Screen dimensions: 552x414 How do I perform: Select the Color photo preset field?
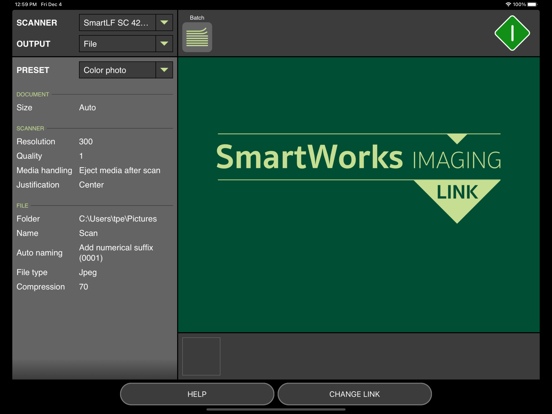point(117,70)
